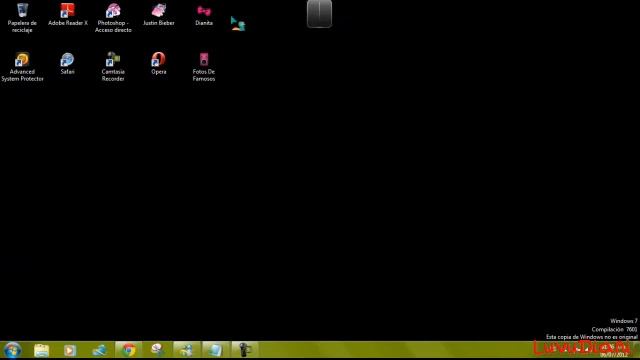The height and width of the screenshot is (360, 640).
Task: Select the Papelera de reciclaje desktop icon
Action: 22,18
